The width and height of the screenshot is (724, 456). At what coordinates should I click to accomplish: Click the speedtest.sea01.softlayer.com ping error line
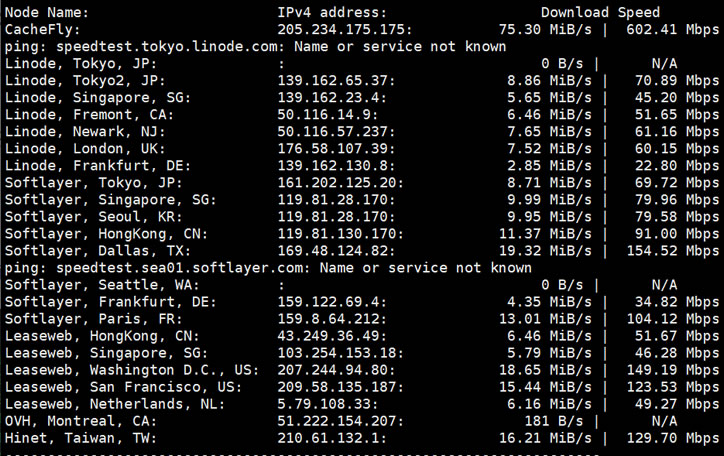268,268
